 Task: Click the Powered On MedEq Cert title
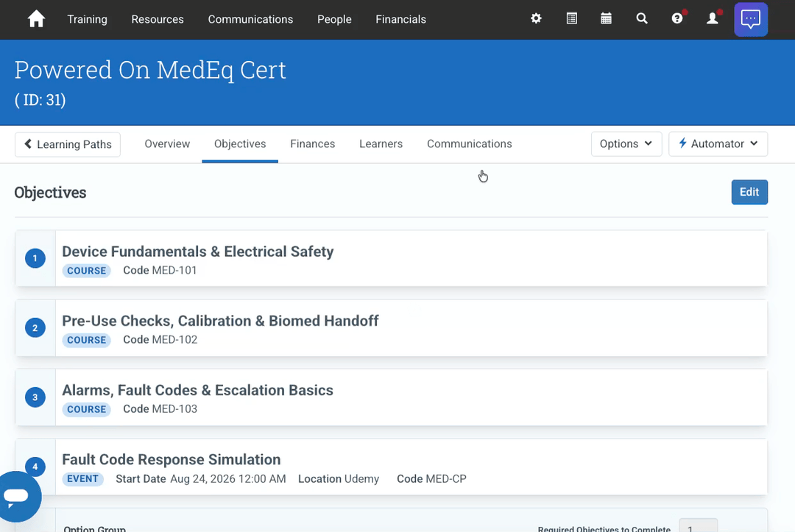150,70
